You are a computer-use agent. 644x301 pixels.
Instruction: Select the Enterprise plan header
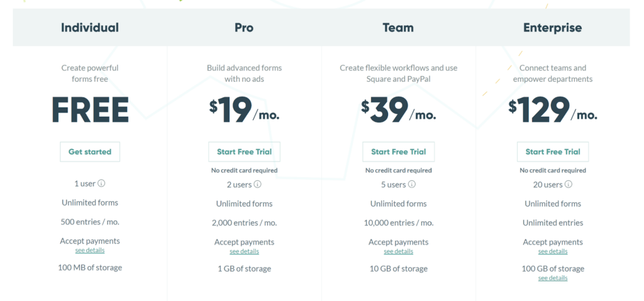(x=553, y=28)
